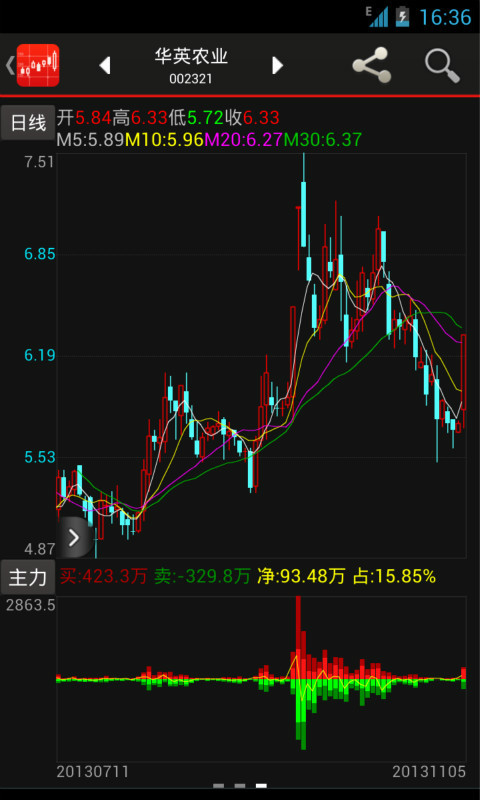Tap the battery icon in status bar
The width and height of the screenshot is (480, 800).
[x=402, y=16]
